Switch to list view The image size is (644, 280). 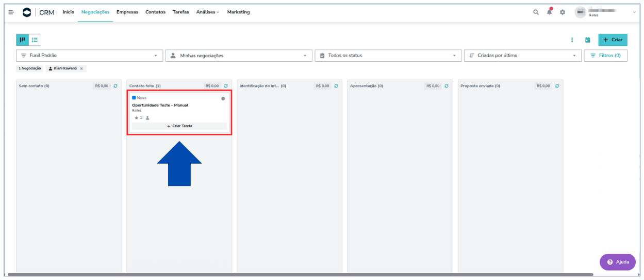(x=35, y=40)
